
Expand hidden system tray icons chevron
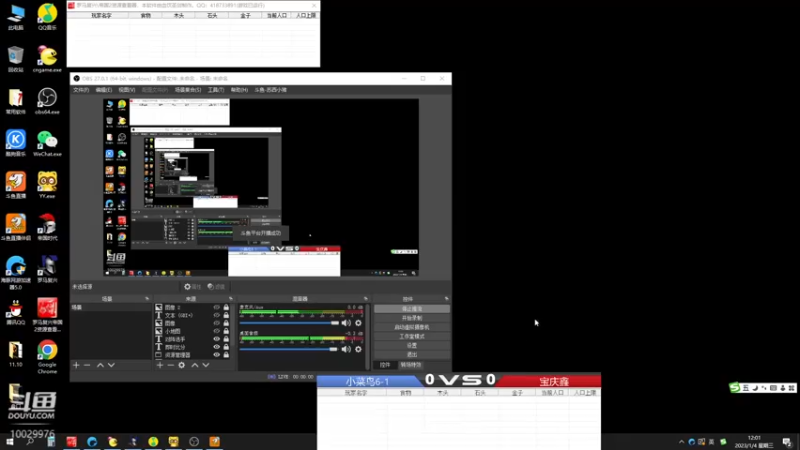681,442
